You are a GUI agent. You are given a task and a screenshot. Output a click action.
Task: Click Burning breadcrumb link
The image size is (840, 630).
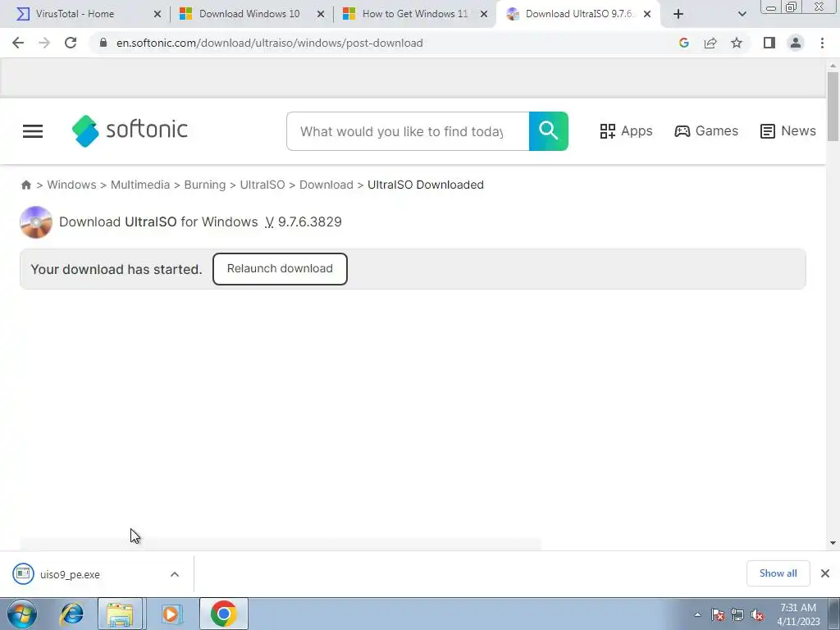tap(204, 185)
